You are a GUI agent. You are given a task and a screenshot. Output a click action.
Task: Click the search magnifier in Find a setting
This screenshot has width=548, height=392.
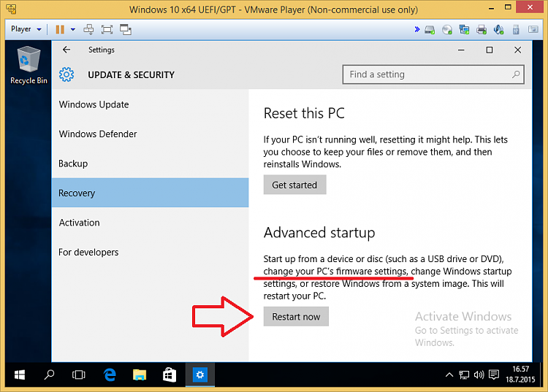click(x=516, y=74)
